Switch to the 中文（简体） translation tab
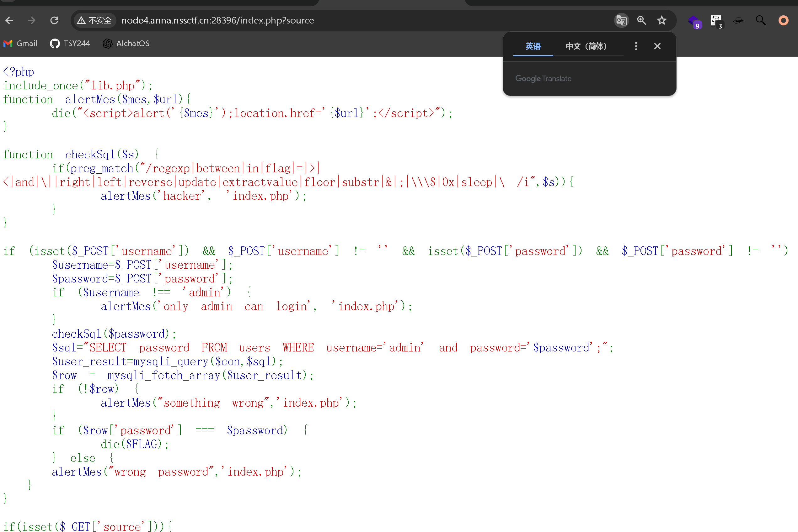 point(586,46)
